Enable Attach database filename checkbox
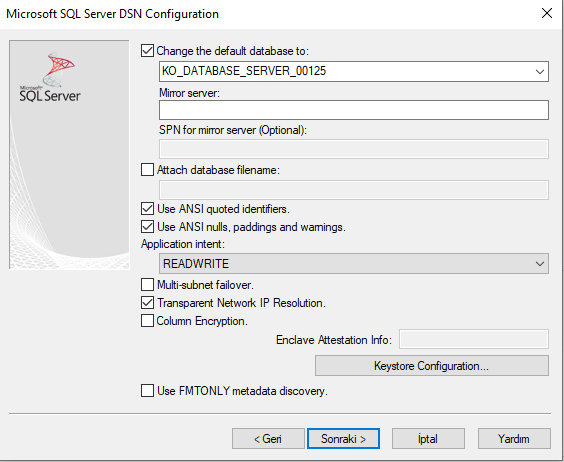The image size is (564, 462). (147, 169)
